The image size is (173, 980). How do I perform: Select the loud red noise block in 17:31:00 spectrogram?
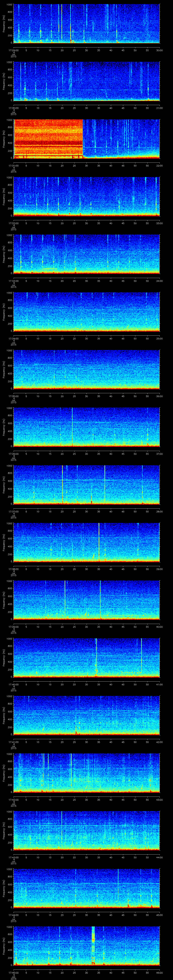[x=48, y=139]
